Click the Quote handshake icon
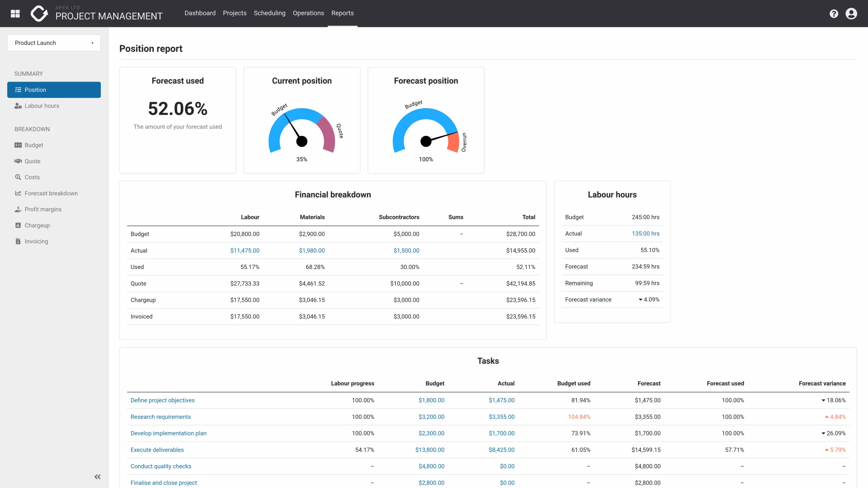 pyautogui.click(x=18, y=161)
